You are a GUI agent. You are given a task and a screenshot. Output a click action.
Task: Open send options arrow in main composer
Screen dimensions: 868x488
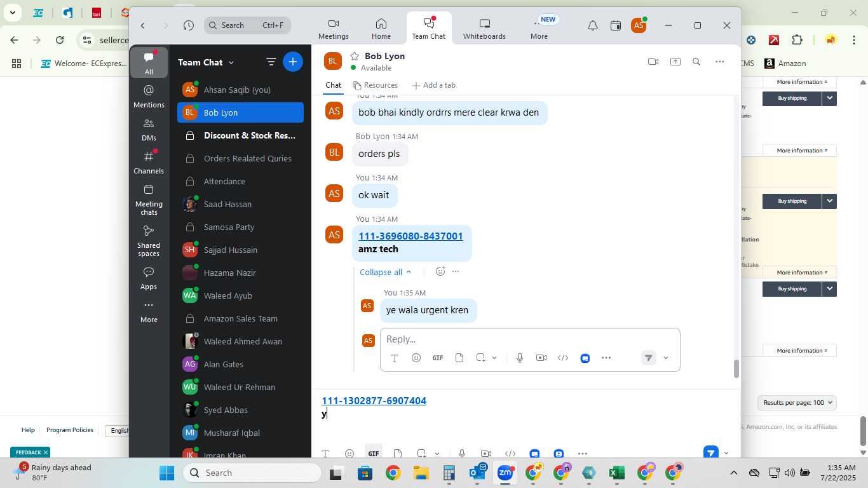726,453
